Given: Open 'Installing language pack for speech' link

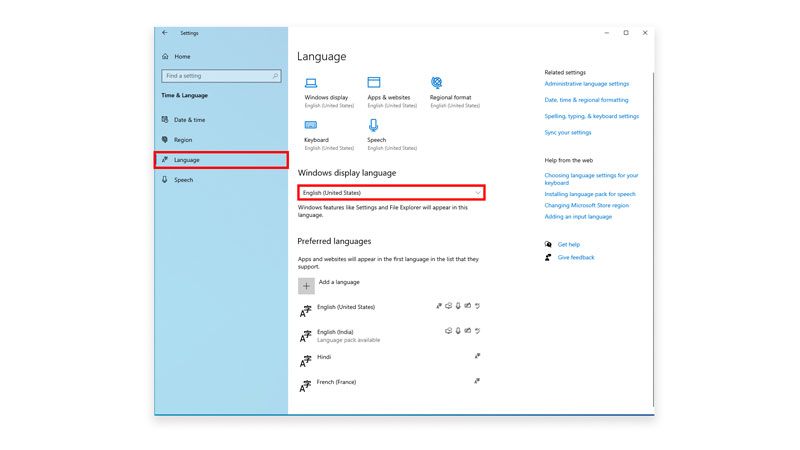Looking at the screenshot, I should (x=590, y=194).
